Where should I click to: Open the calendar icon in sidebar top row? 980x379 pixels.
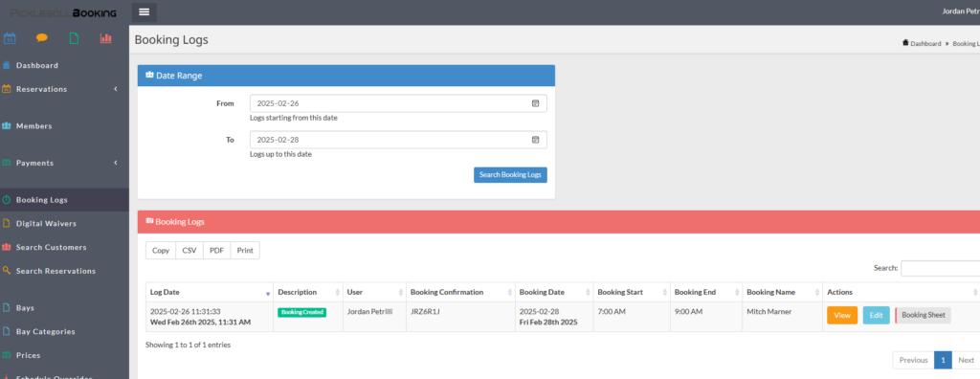[10, 38]
